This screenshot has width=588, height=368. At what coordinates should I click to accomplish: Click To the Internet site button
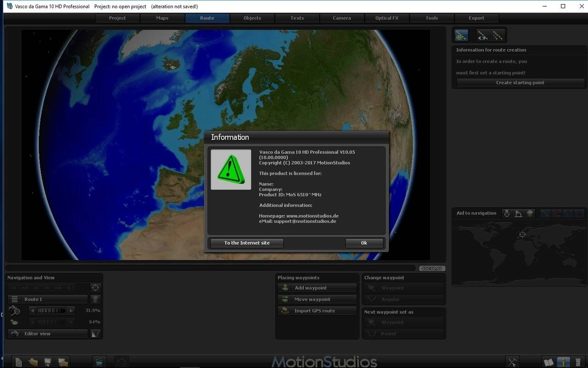pyautogui.click(x=247, y=243)
